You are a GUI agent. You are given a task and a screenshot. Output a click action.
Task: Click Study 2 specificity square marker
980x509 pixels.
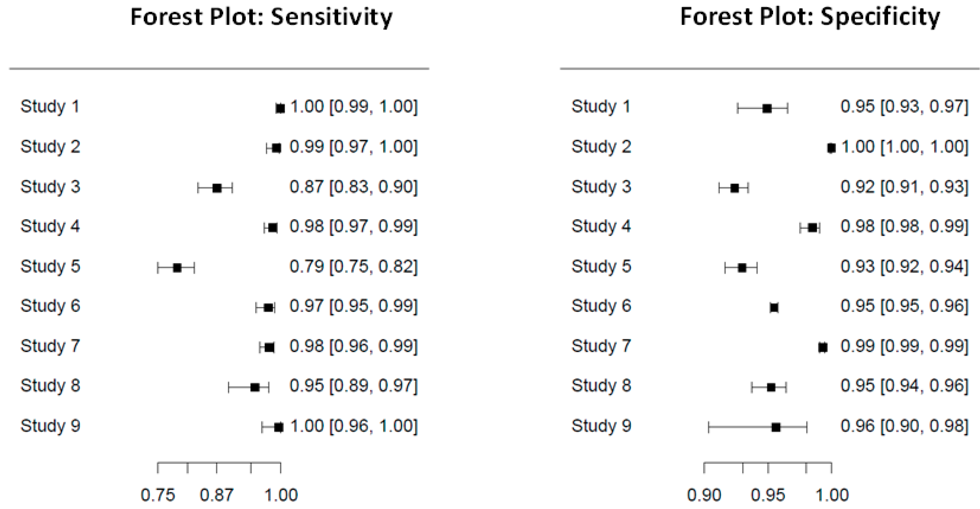(x=831, y=148)
